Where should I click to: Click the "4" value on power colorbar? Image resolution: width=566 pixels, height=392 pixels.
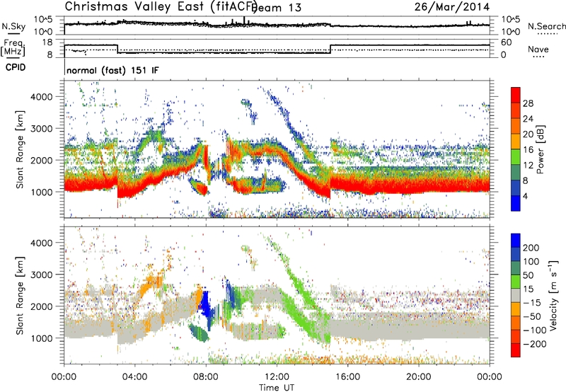525,197
